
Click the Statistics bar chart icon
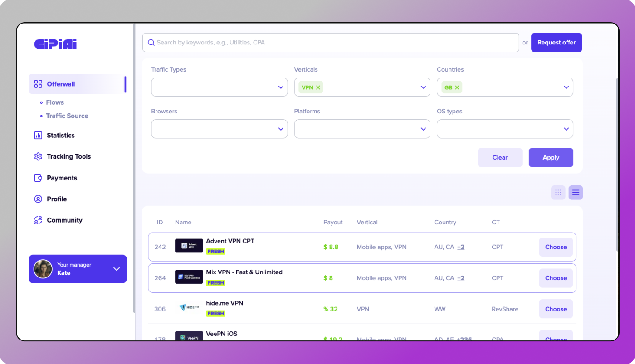(38, 136)
